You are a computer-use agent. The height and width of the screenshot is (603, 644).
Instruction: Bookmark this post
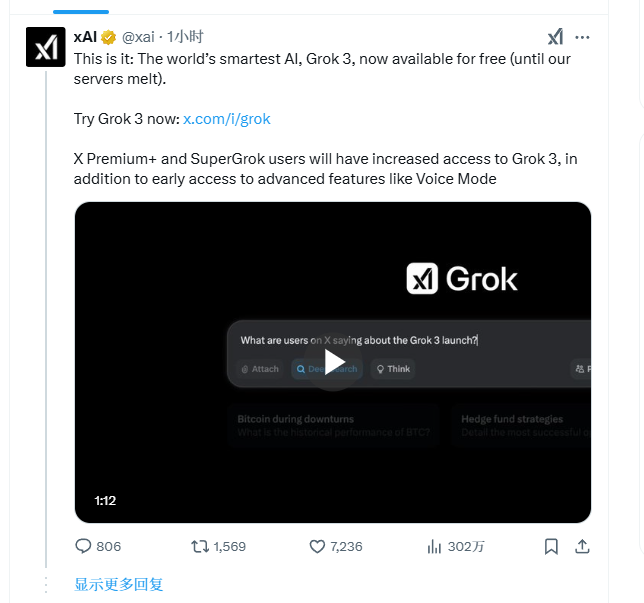coord(551,546)
